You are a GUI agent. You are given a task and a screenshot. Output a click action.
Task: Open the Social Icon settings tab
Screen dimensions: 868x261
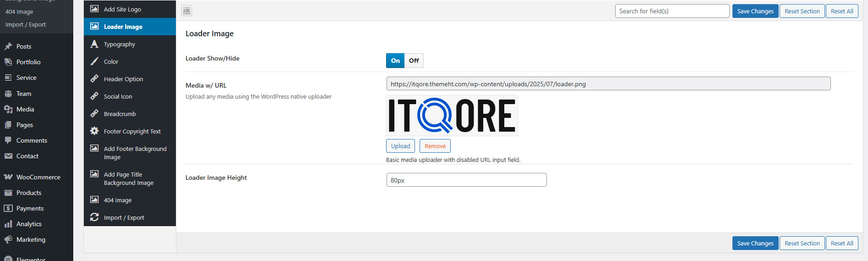[118, 96]
